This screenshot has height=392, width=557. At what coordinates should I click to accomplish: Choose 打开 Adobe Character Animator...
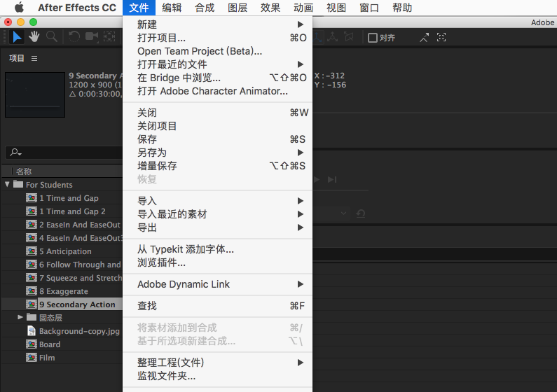[217, 91]
